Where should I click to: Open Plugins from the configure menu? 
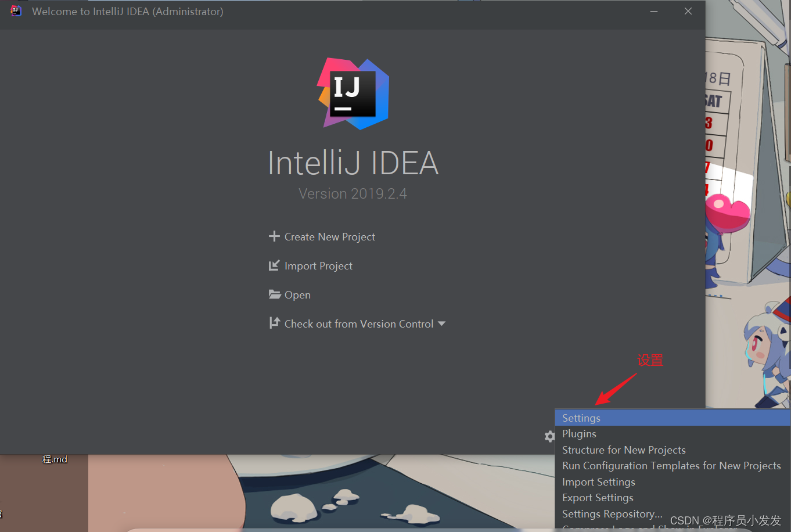[x=673, y=434]
